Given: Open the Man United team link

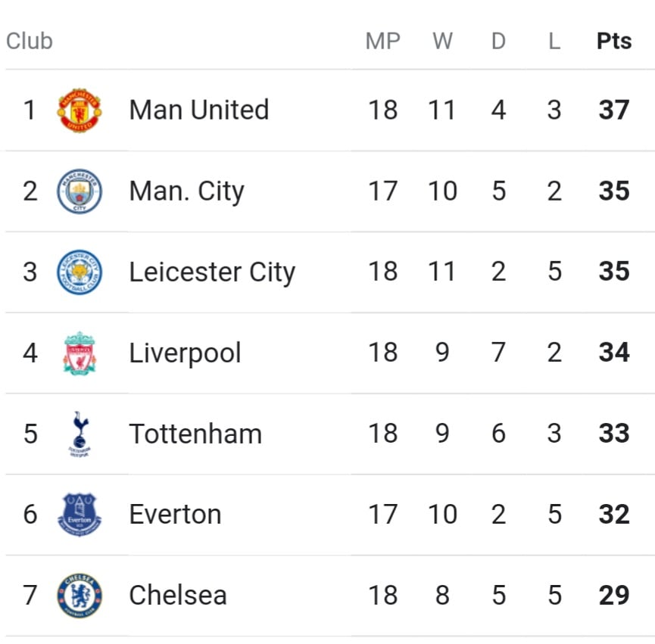Looking at the screenshot, I should (x=199, y=110).
